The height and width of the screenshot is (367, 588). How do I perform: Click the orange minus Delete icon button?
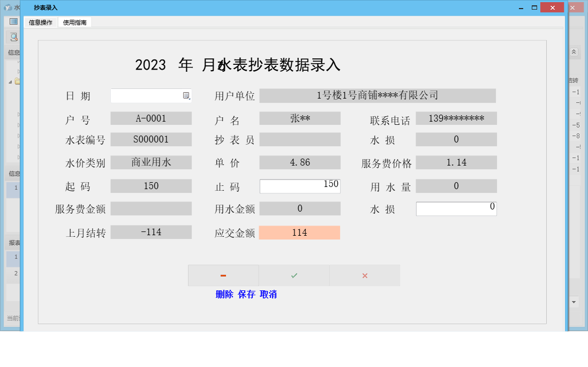pos(223,275)
